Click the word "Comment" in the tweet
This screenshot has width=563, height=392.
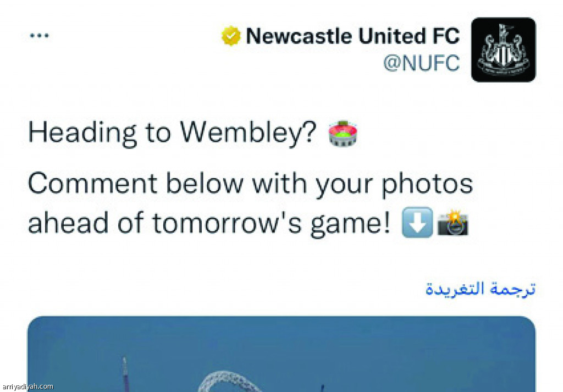(91, 185)
